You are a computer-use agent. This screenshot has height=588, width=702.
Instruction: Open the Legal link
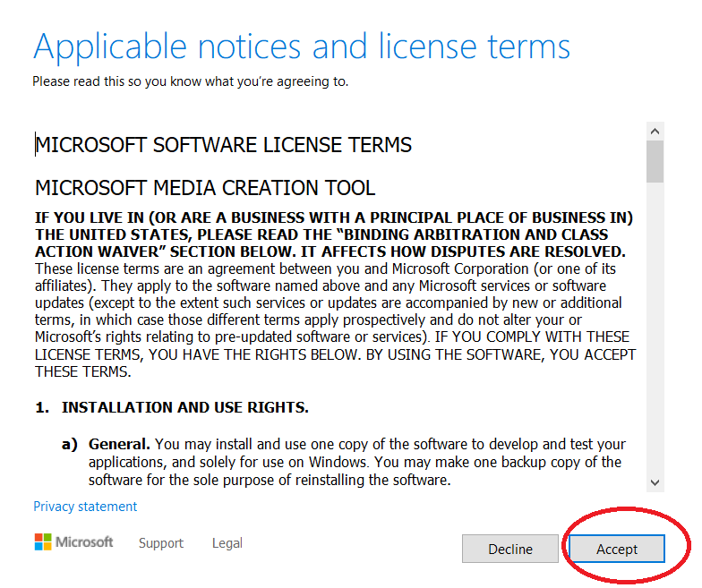tap(227, 543)
